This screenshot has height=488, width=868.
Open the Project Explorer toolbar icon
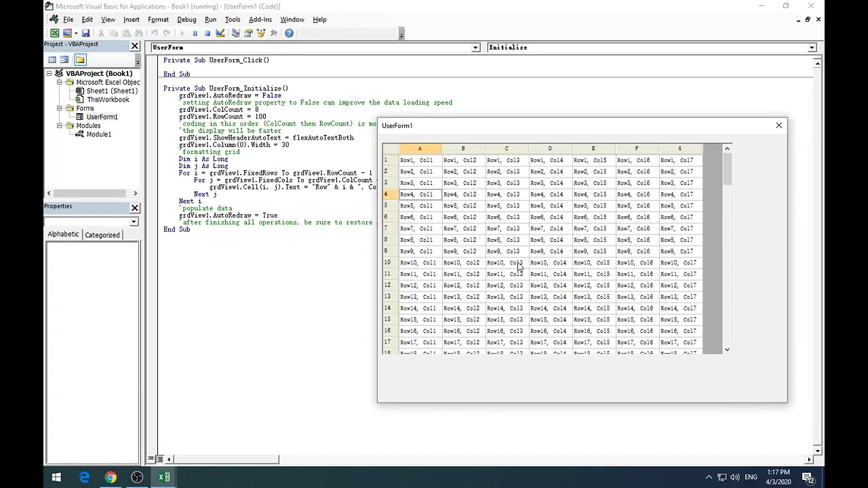pos(235,33)
